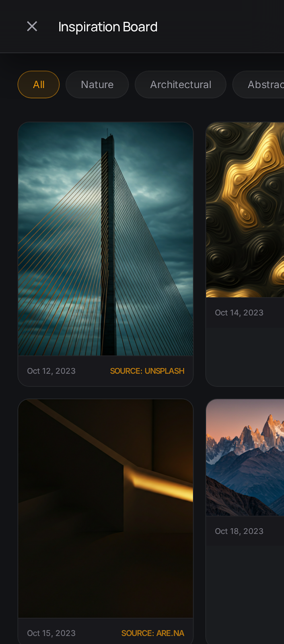Click the Oct 14, 2023 date label
The image size is (284, 644).
click(239, 313)
